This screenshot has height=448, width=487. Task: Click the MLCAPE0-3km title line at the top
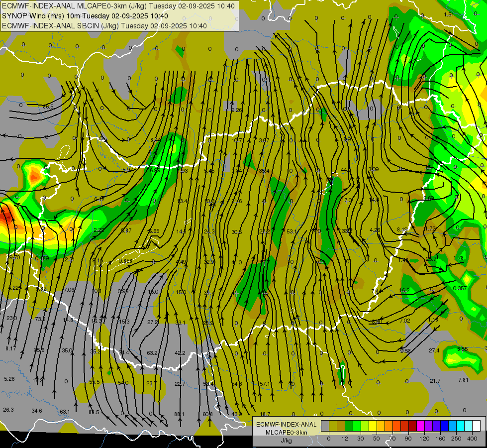(118, 6)
